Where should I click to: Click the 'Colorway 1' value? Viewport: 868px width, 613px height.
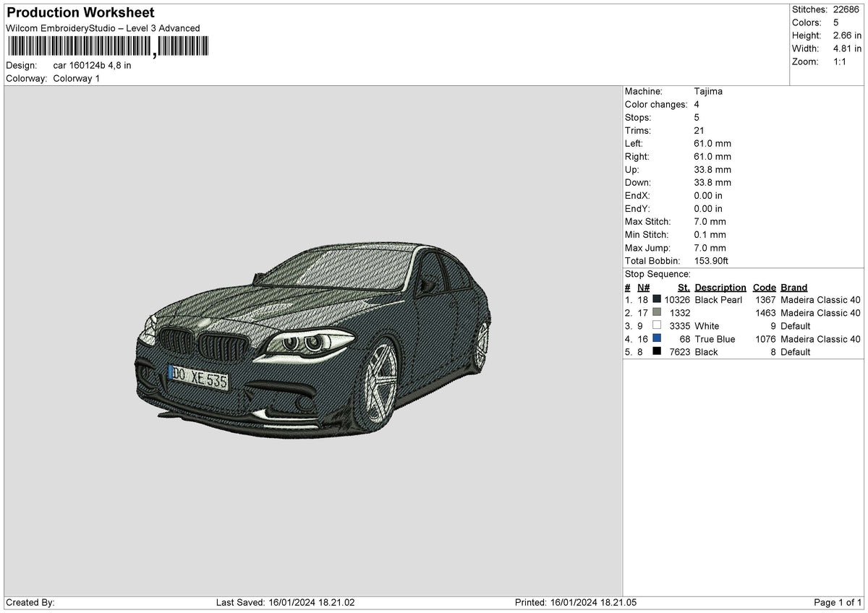[77, 78]
